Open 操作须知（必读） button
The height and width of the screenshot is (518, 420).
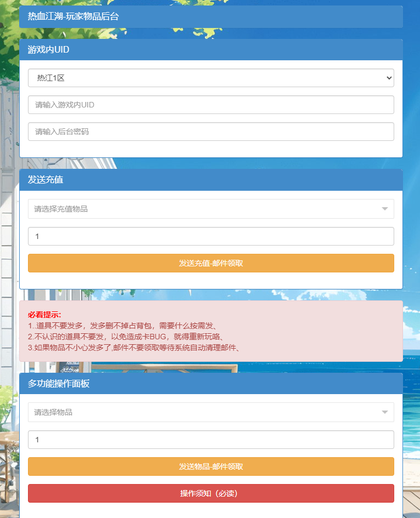point(211,493)
